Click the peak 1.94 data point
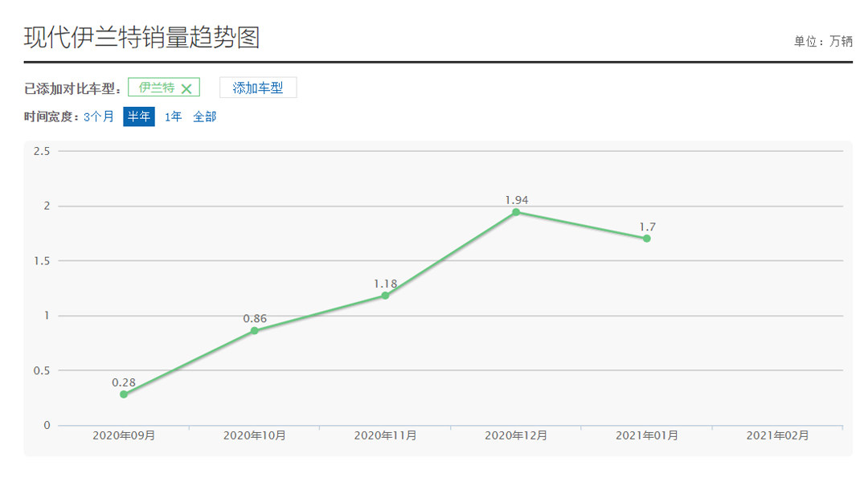 (516, 212)
